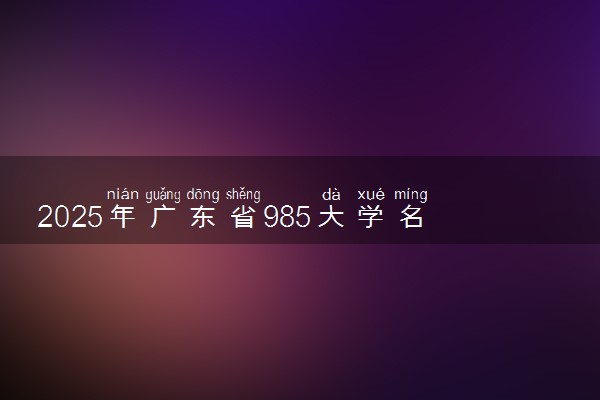Click the character 大
This screenshot has height=400, width=600.
point(331,217)
